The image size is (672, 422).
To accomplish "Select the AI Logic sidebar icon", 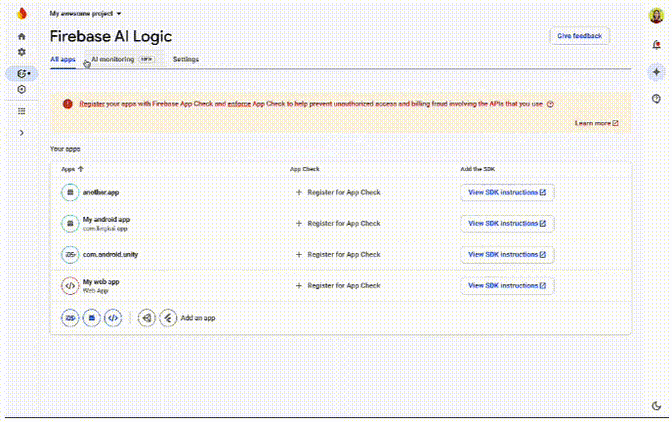I will coord(22,74).
